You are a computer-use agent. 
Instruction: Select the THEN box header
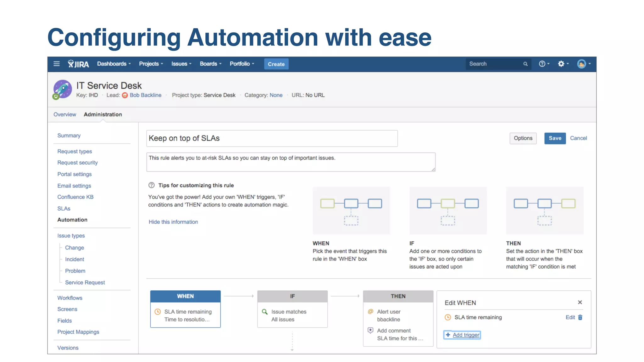pos(398,296)
